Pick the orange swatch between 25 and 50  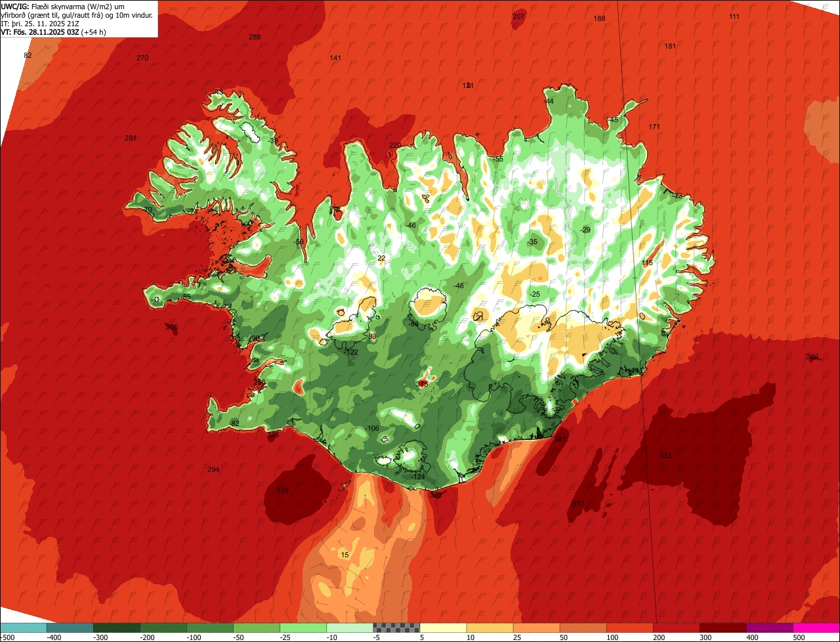536,628
